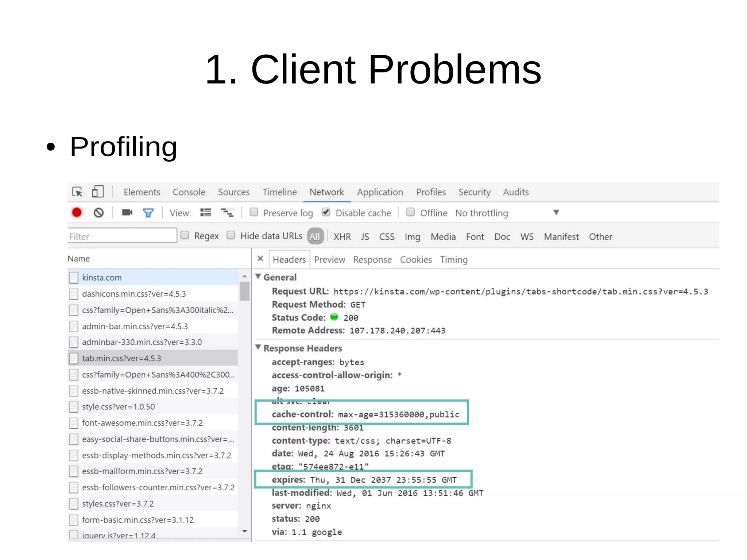Filter requests by JS
Image resolution: width=747 pixels, height=560 pixels.
pyautogui.click(x=365, y=237)
